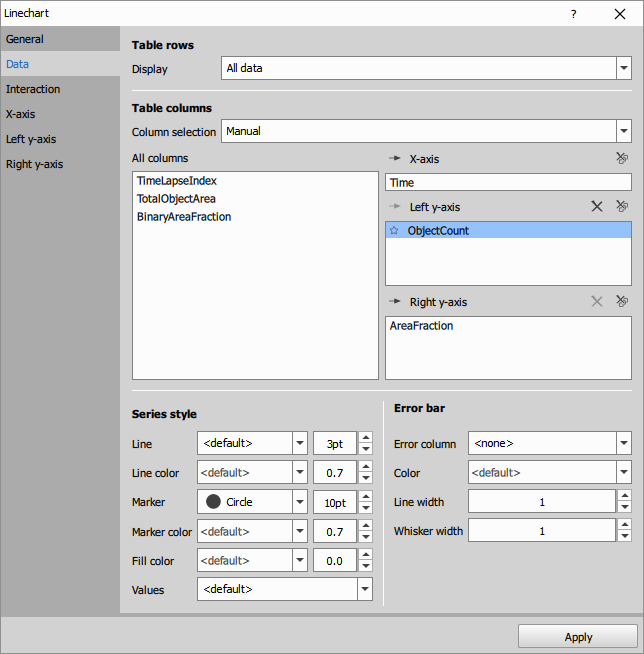Open the Marker color dropdown
Screen dimensions: 644x654
[x=252, y=531]
